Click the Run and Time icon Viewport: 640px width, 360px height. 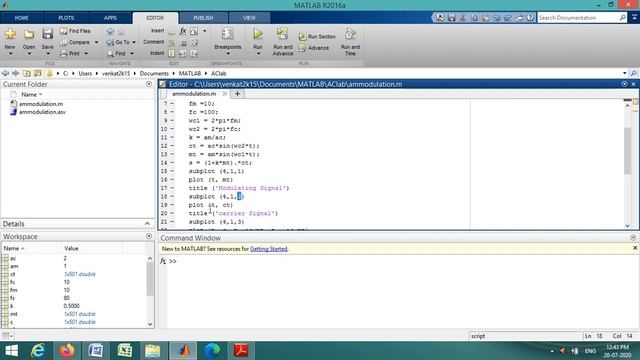pos(350,34)
